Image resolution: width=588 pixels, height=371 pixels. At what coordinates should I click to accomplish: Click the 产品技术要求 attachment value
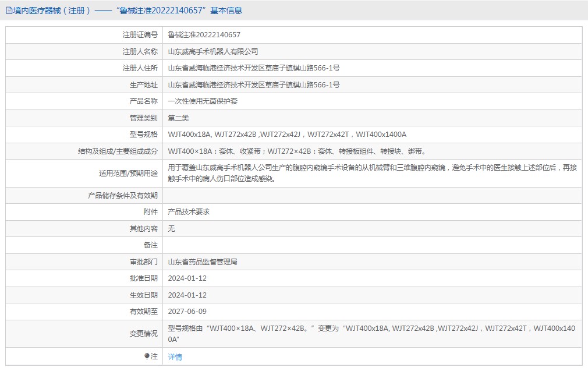189,212
